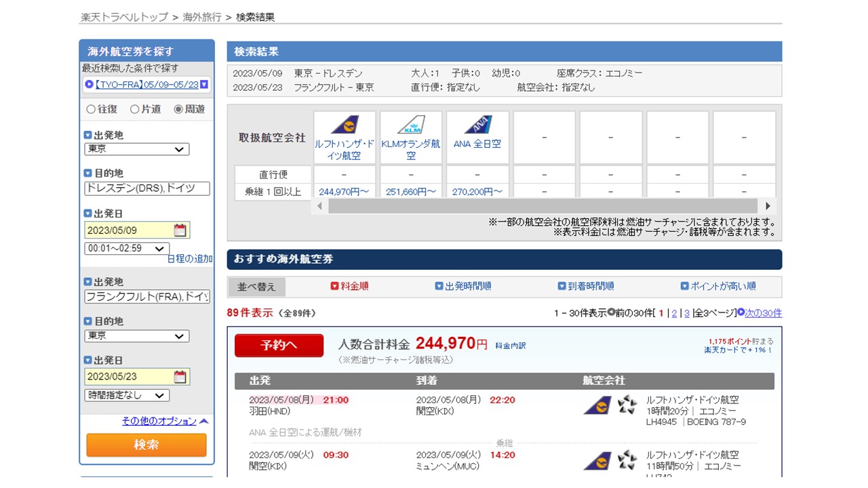Click Lufthansa fare 244,970円～ link
The height and width of the screenshot is (488, 868).
tap(344, 192)
